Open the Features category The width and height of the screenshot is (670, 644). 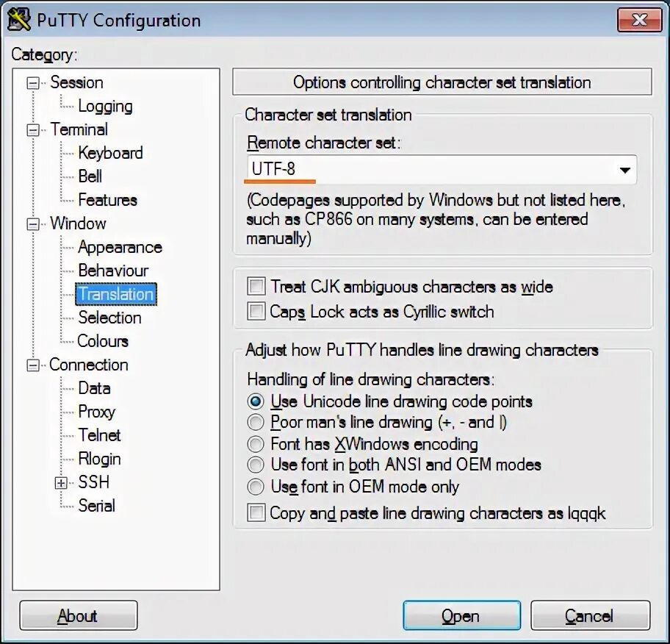point(108,200)
